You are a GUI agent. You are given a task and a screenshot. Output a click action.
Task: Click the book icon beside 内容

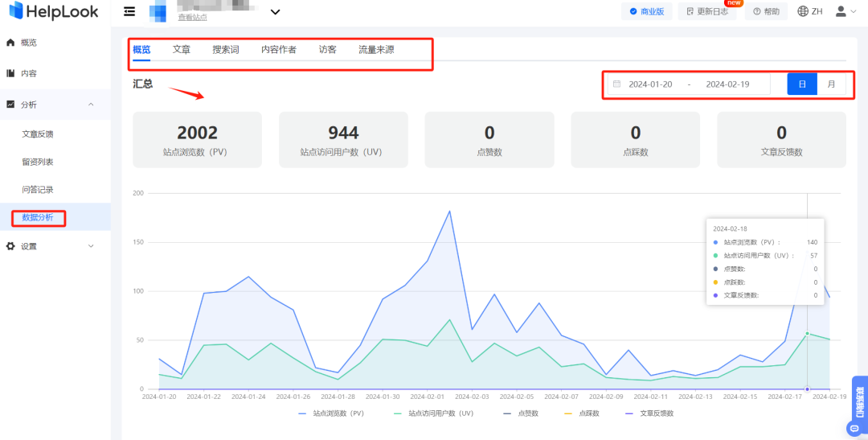point(10,73)
